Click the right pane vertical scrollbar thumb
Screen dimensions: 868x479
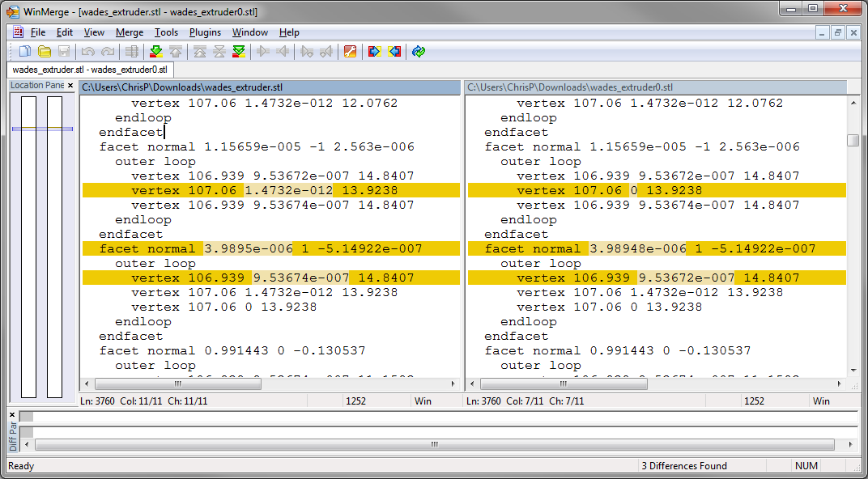[x=853, y=141]
